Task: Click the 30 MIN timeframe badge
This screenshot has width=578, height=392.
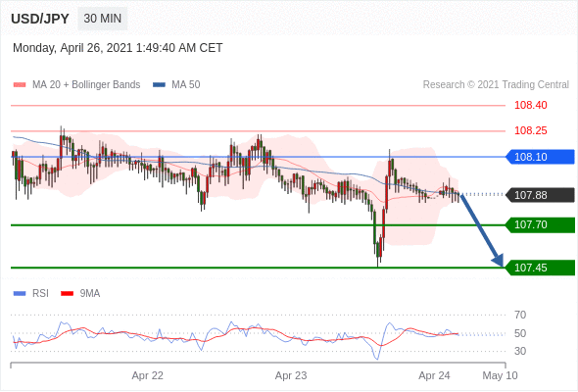Action: [x=103, y=19]
